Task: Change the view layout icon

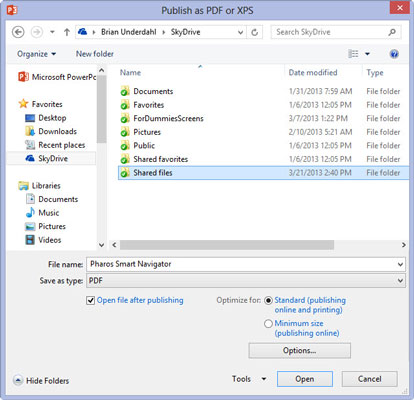Action: coord(353,54)
